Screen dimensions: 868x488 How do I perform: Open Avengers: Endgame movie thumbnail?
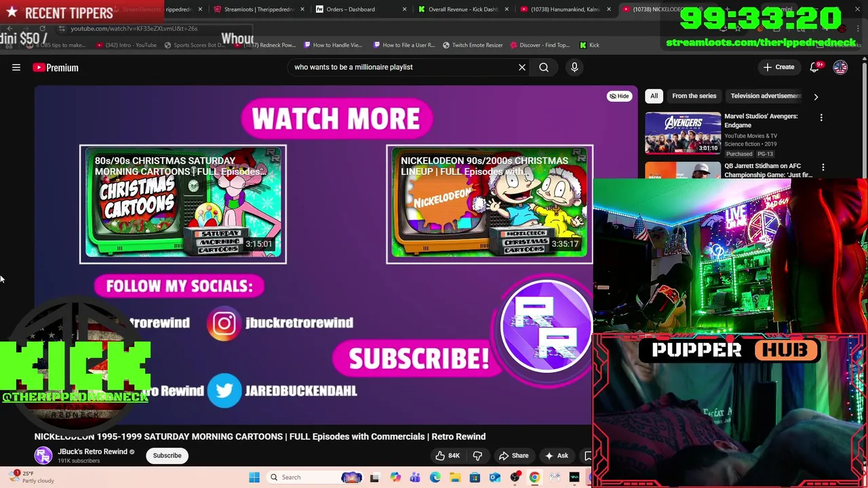(x=683, y=134)
